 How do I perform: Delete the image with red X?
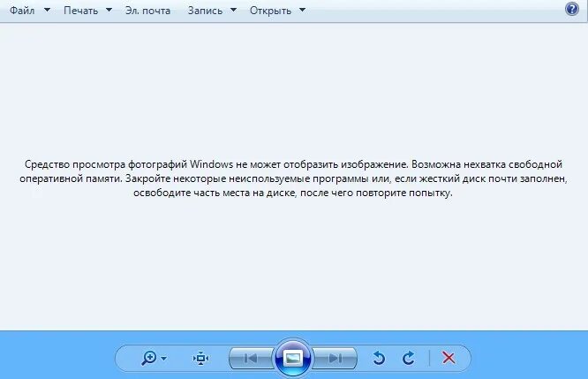(449, 358)
